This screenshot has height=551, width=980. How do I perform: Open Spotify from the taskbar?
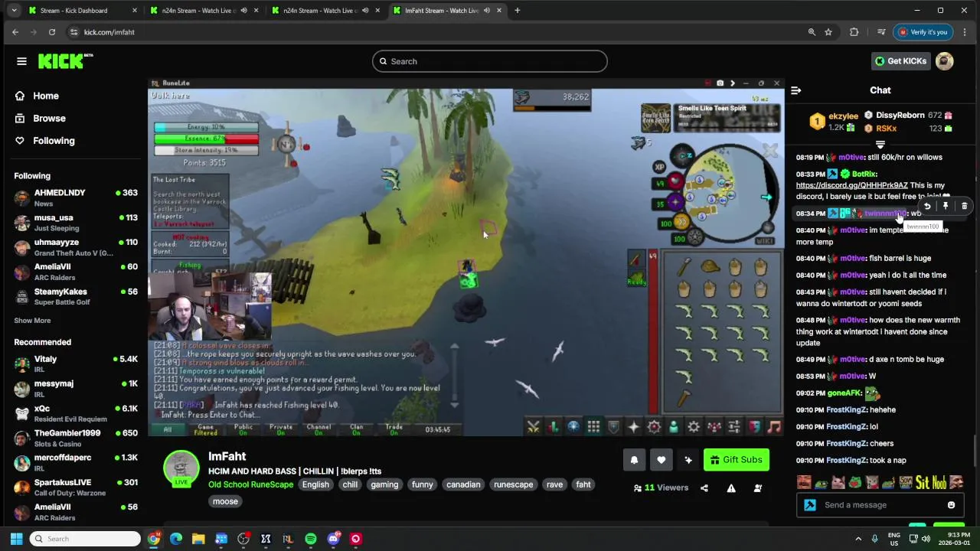pos(311,539)
